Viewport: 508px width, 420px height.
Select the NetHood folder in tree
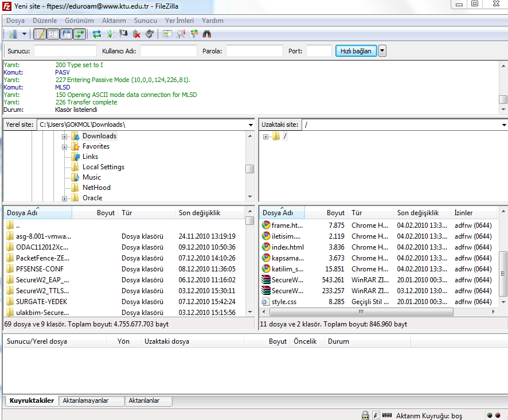pyautogui.click(x=96, y=188)
